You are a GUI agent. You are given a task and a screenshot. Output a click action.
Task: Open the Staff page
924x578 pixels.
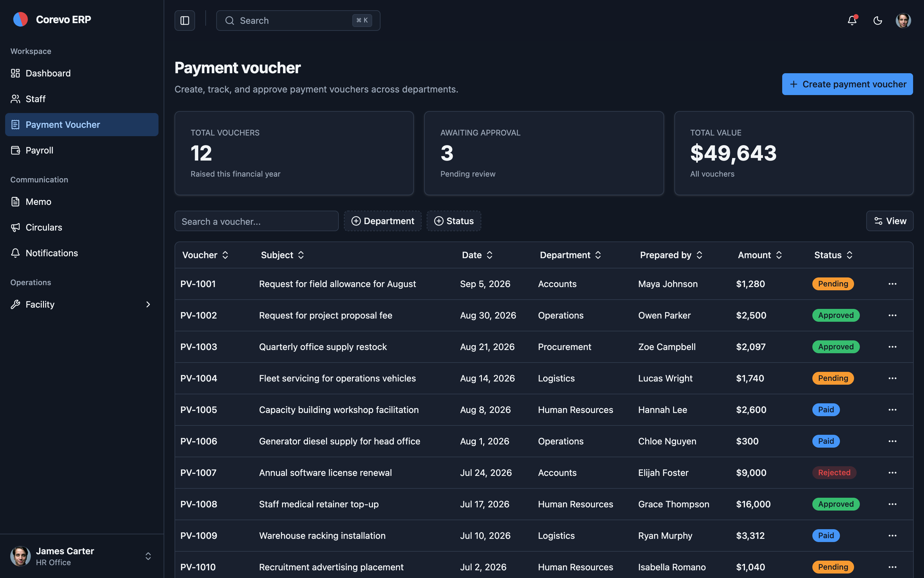[82, 99]
